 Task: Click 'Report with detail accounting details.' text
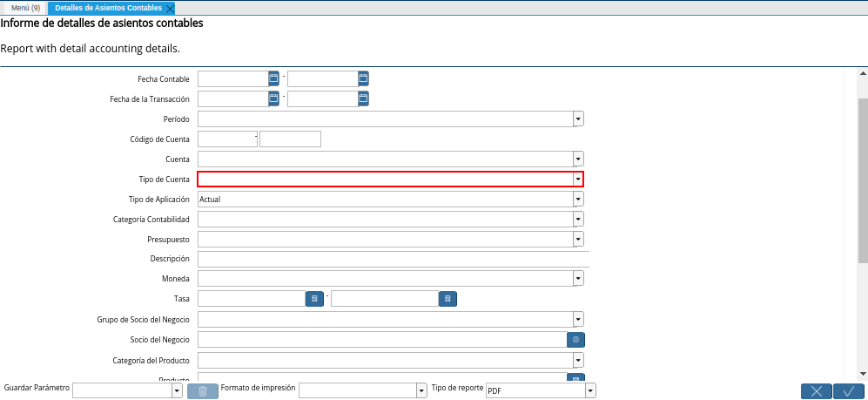click(x=91, y=48)
